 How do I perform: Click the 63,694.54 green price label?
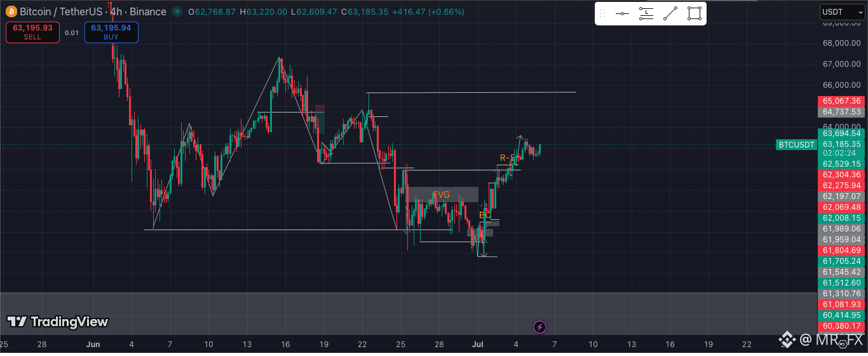841,133
